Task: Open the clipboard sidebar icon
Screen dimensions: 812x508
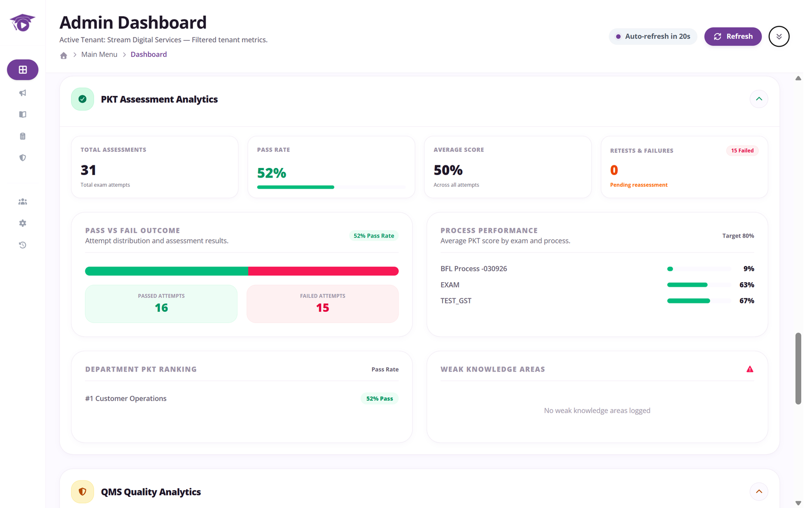Action: [x=22, y=136]
